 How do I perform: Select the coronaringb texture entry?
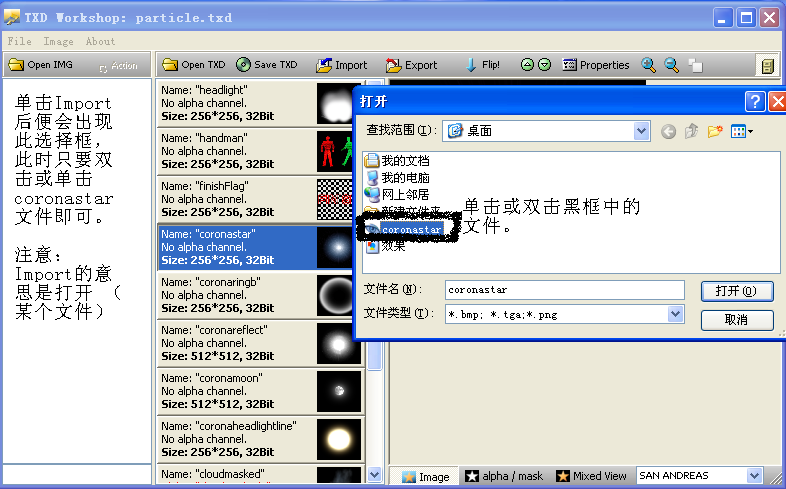(259, 296)
